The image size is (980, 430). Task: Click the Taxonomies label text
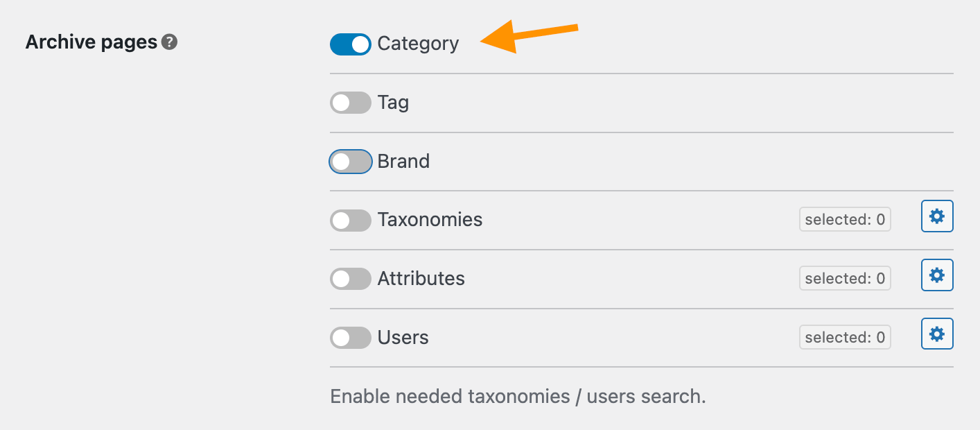(430, 220)
